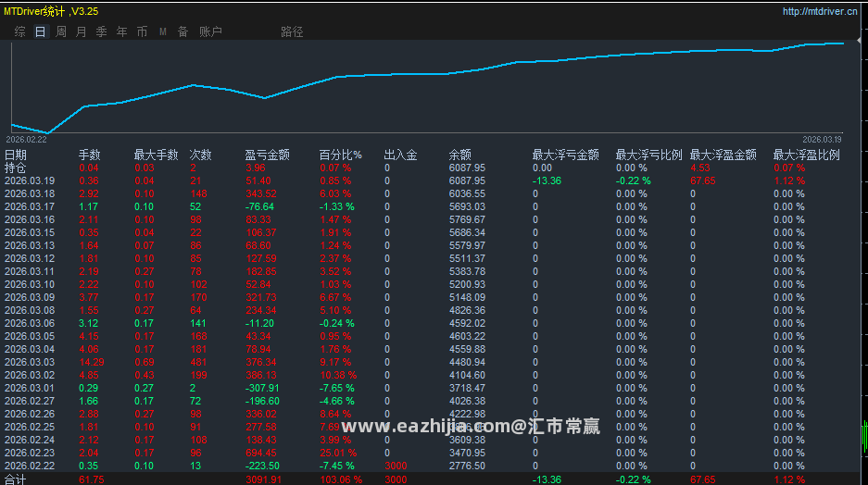868x485 pixels.
Task: Click percentage 25.01 %
Action: point(338,453)
